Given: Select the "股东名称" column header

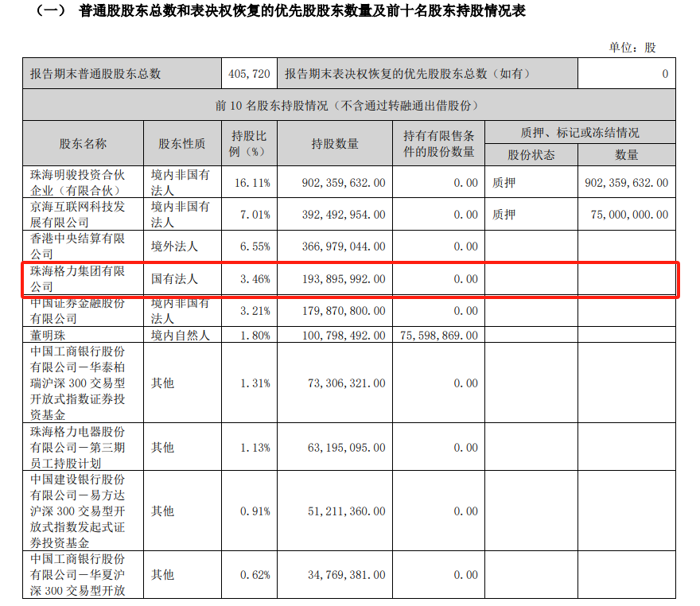Looking at the screenshot, I should pyautogui.click(x=83, y=144).
